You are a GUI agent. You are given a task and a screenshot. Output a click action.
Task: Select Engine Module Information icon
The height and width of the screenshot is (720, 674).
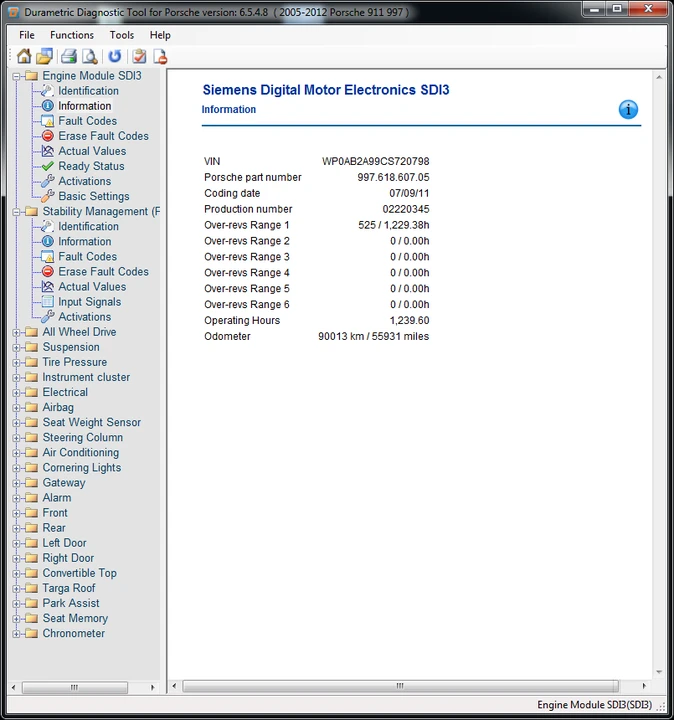48,106
